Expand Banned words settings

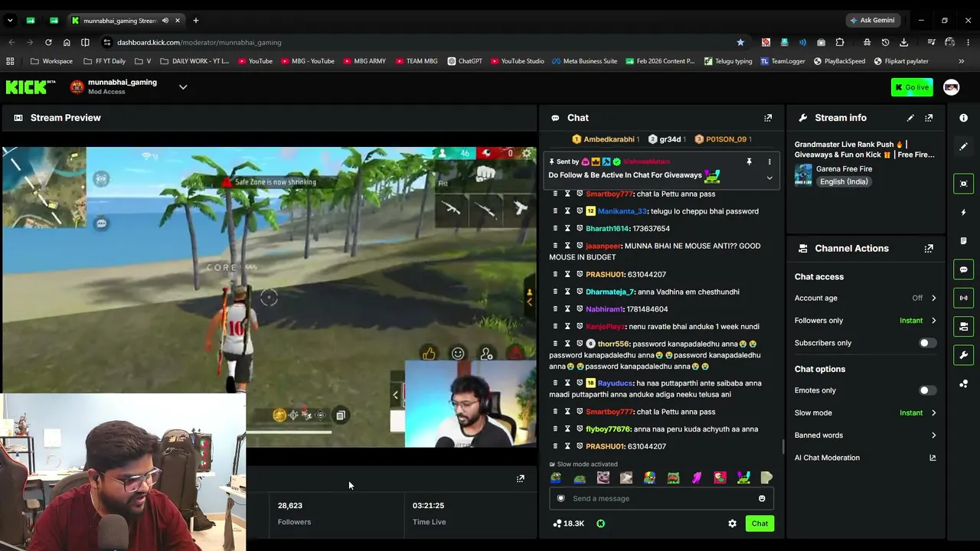click(933, 435)
